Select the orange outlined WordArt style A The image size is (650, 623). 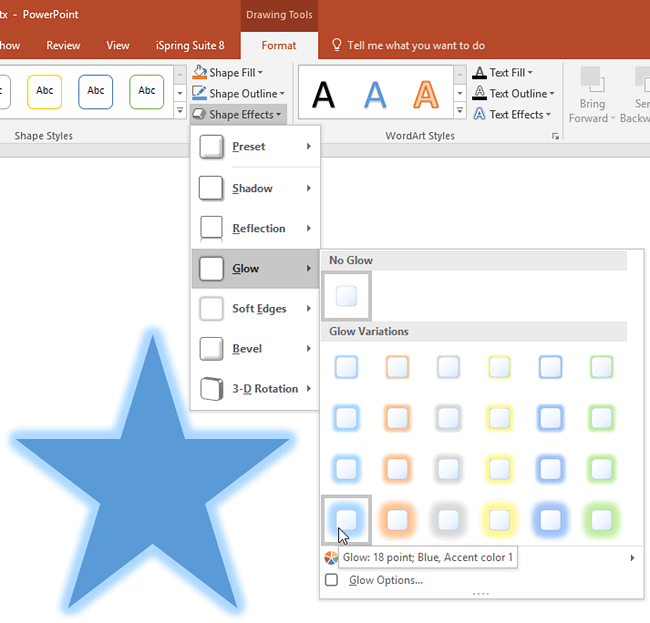pyautogui.click(x=427, y=94)
